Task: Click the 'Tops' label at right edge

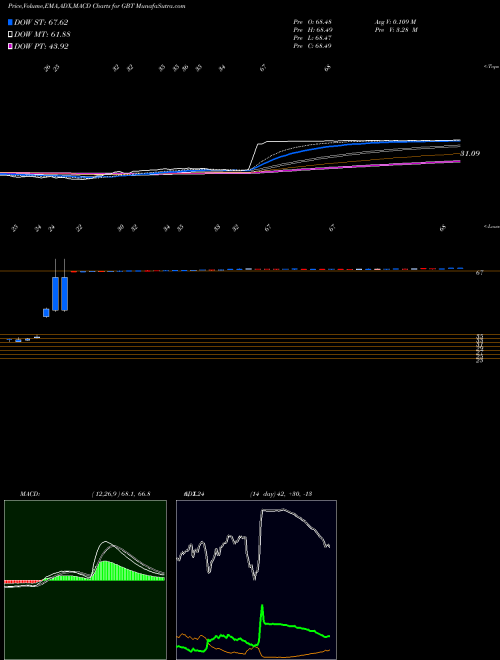Action: (491, 67)
